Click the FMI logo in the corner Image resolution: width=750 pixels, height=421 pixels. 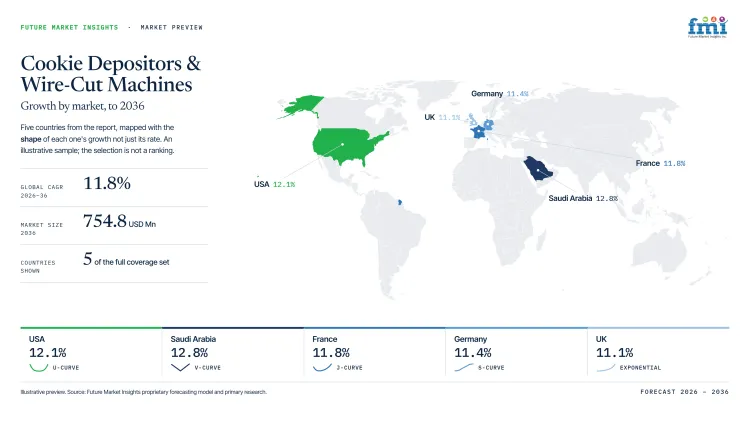pos(707,27)
